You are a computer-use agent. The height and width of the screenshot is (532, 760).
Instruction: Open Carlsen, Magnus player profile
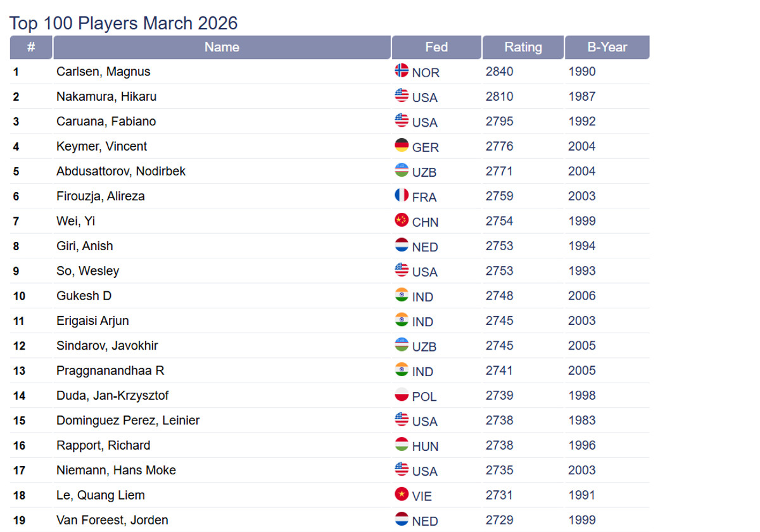(x=103, y=72)
